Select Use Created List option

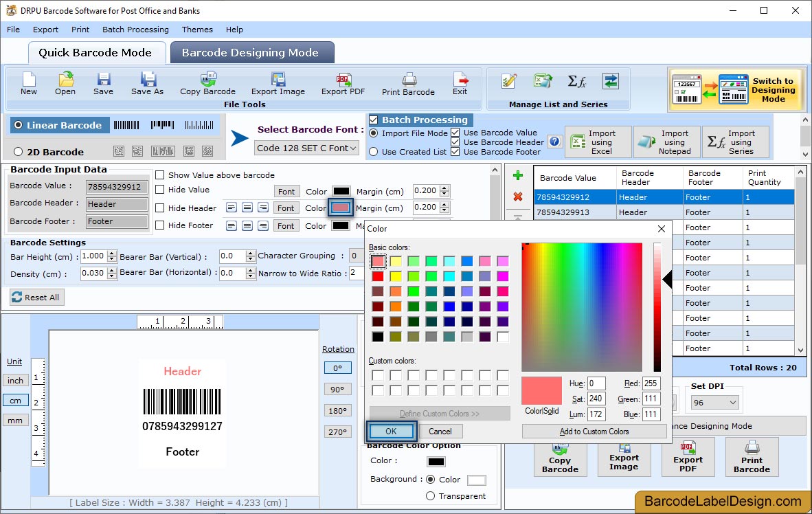click(x=374, y=152)
